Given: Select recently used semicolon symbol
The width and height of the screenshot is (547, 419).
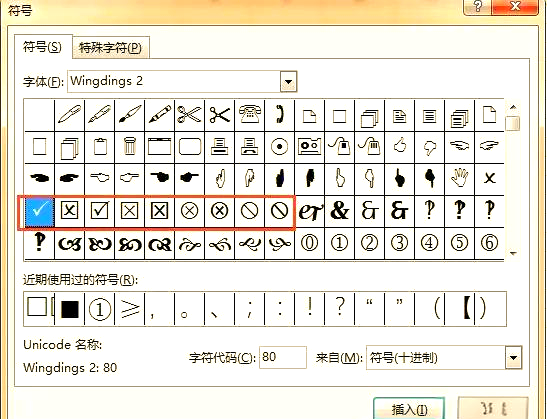Looking at the screenshot, I should [249, 309].
